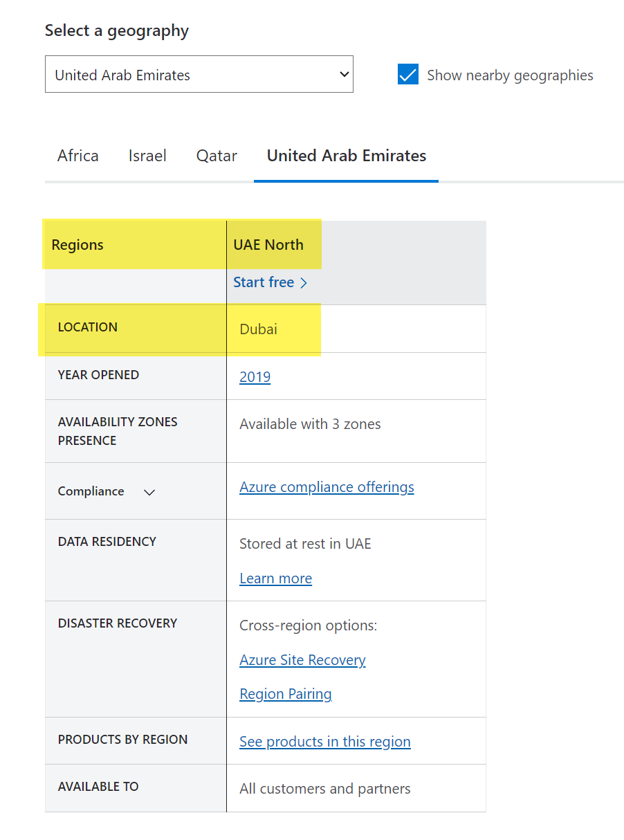Open the 2019 year opened link
The width and height of the screenshot is (624, 840).
[255, 377]
